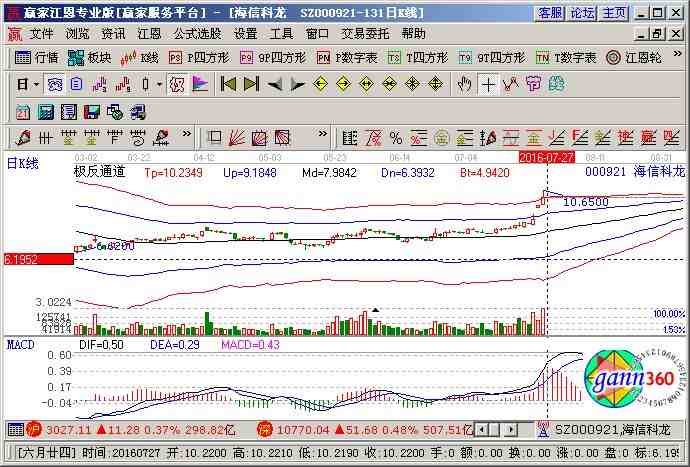Screen dimensions: 690x467
Task: Click the 论坛 title bar button
Action: point(582,13)
